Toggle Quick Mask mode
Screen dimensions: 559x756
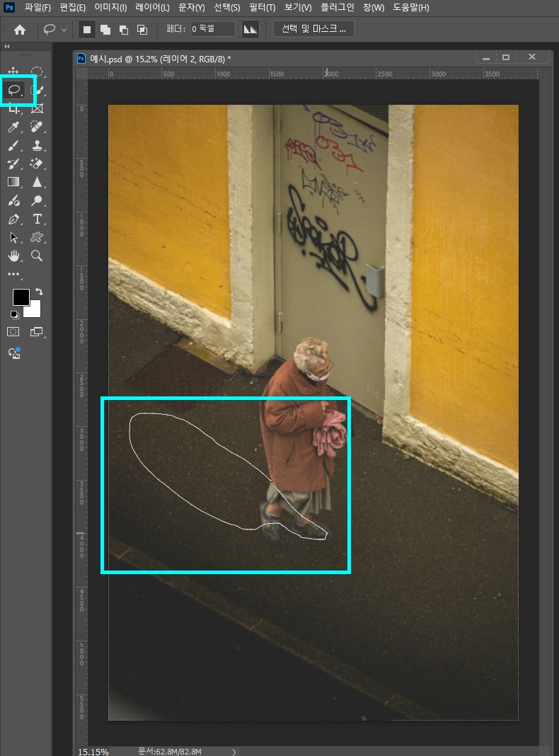click(x=13, y=332)
